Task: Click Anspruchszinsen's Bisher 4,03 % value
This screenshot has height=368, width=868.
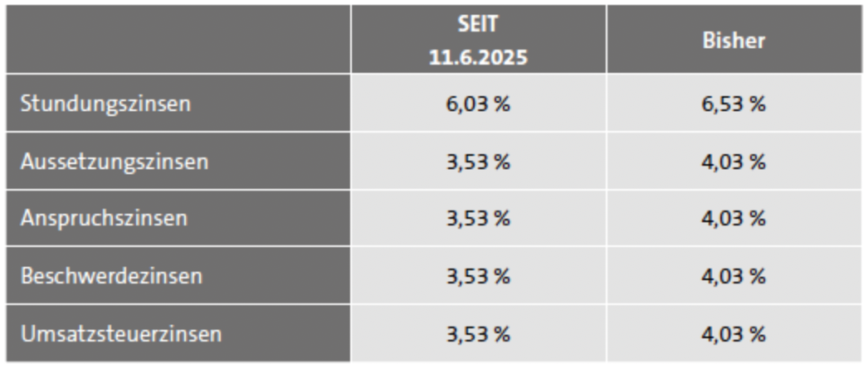Action: point(733,219)
